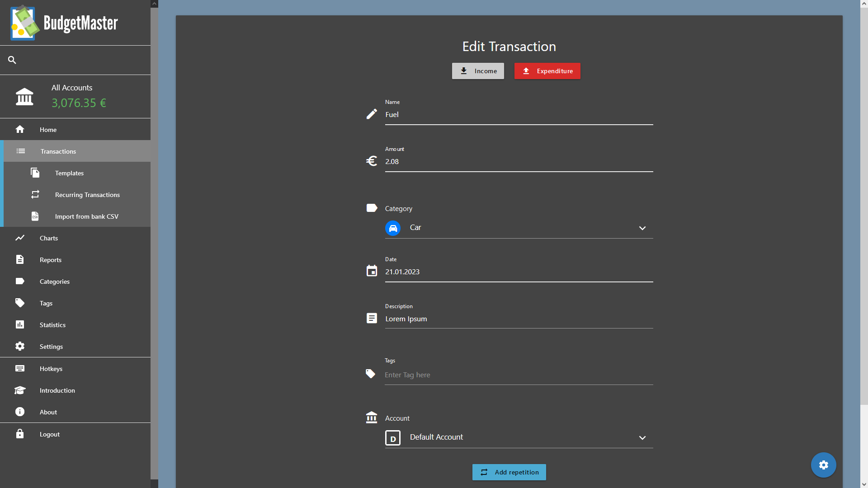868x488 pixels.
Task: Click the Logout lock icon
Action: (x=20, y=434)
